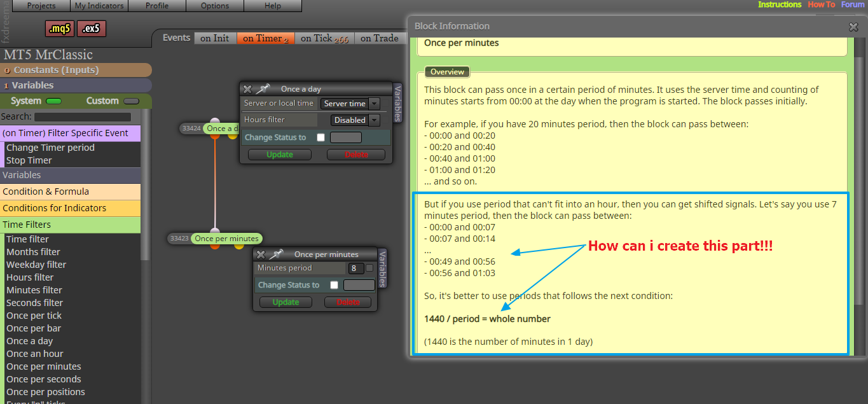Toggle the System blocks switch
868x404 pixels.
pos(53,101)
